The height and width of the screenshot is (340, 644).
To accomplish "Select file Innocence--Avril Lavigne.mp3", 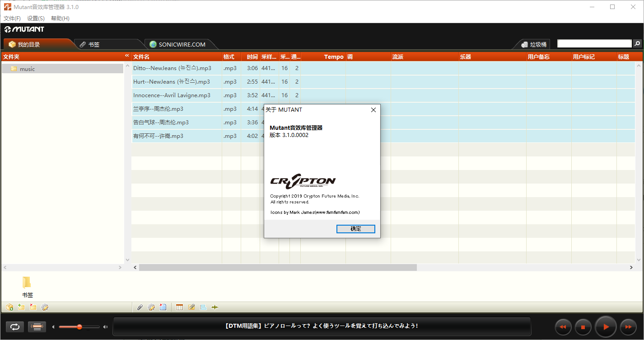I will click(x=172, y=95).
